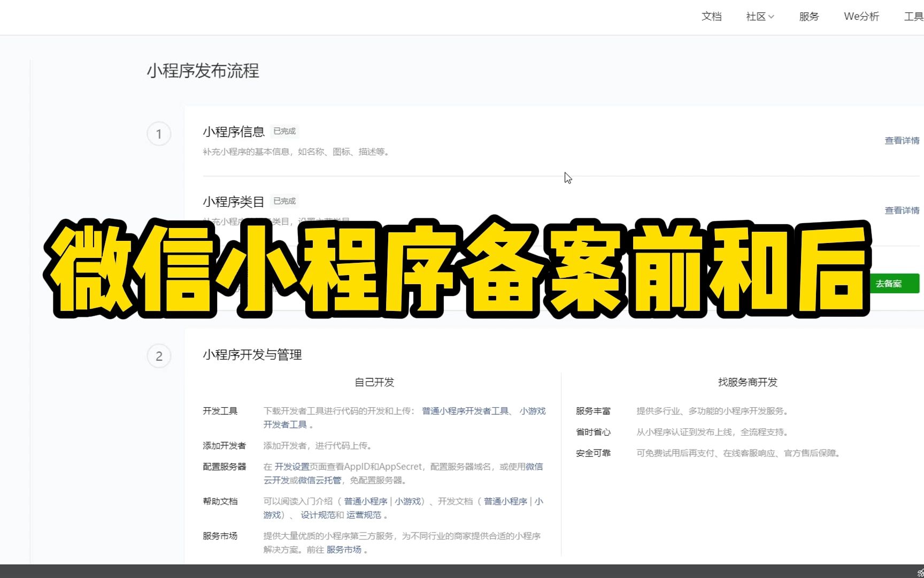
Task: Click the step 1 circle indicator
Action: click(x=159, y=134)
